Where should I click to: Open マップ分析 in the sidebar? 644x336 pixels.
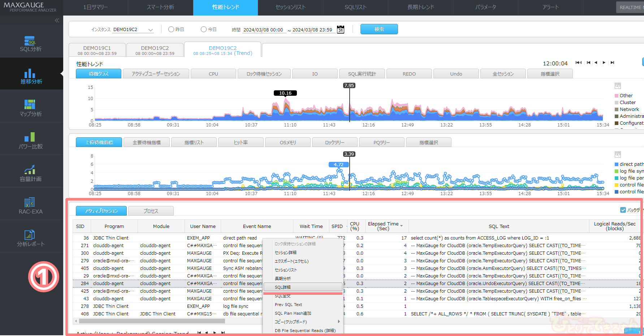[x=31, y=108]
